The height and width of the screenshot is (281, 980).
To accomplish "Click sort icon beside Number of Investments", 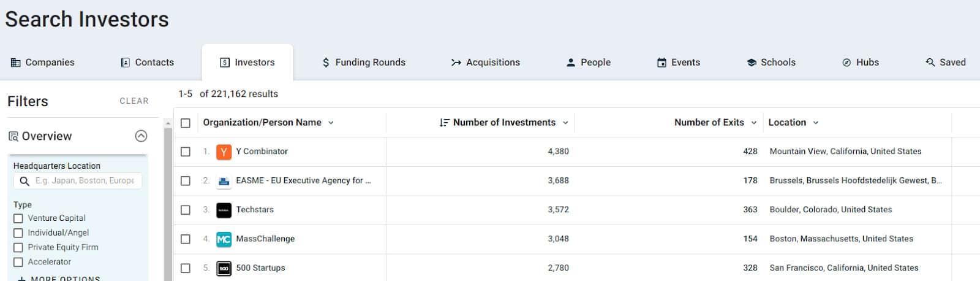I will pyautogui.click(x=445, y=123).
